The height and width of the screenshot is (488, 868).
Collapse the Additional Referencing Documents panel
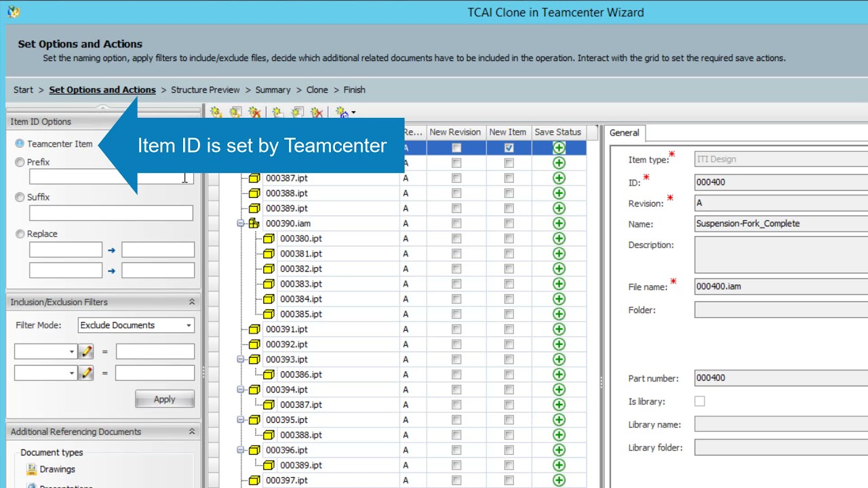(191, 432)
